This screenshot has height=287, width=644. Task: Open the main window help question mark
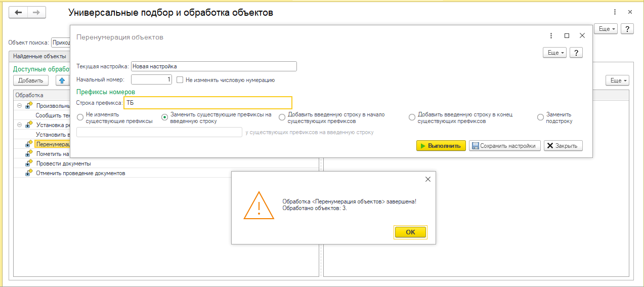point(627,29)
